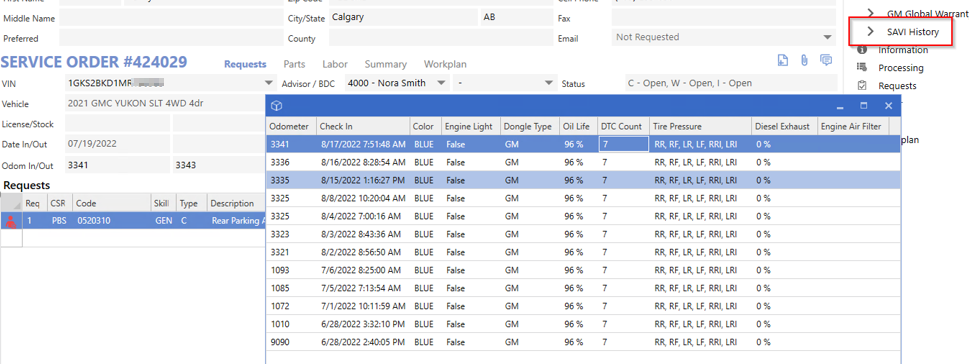The image size is (969, 364).
Task: Click the County input field
Action: [440, 38]
